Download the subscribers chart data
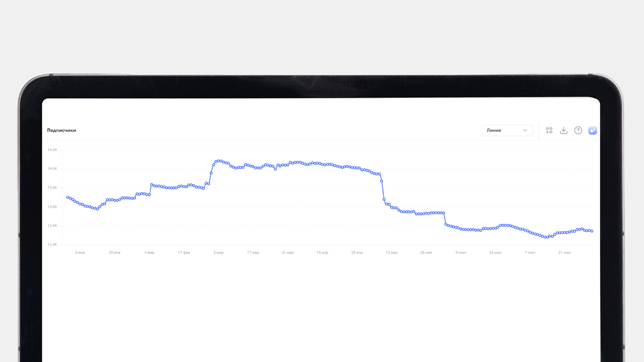644x362 pixels. point(564,130)
